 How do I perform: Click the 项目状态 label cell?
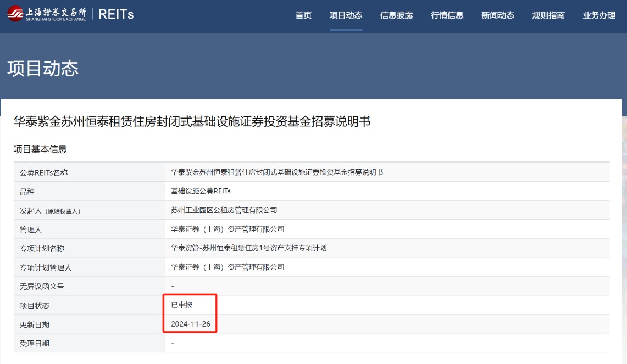pos(89,305)
